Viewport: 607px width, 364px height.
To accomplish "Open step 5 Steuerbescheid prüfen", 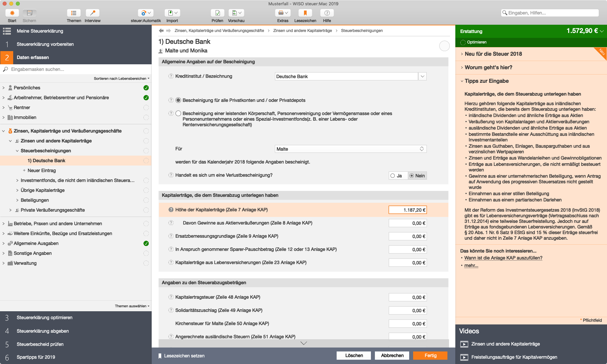I will (76, 344).
